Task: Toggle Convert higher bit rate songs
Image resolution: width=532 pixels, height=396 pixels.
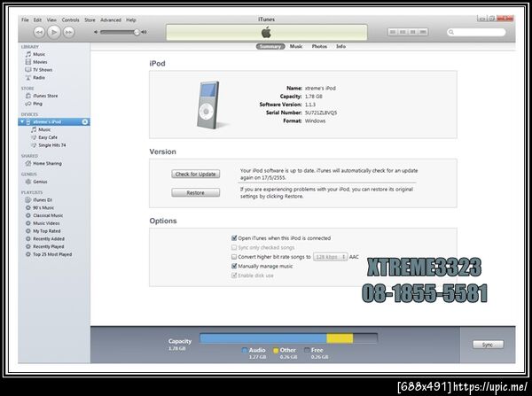Action: pyautogui.click(x=234, y=257)
